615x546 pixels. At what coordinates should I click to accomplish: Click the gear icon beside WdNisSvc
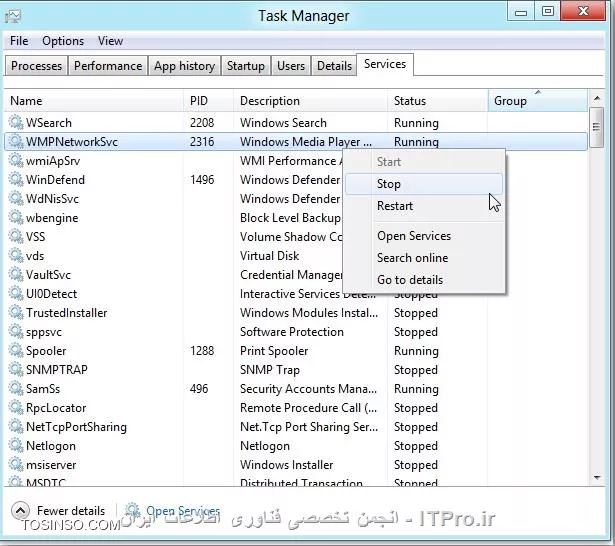click(16, 198)
